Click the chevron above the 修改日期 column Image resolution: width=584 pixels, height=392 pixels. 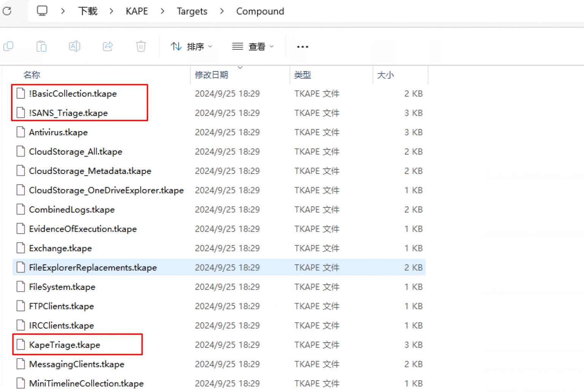[x=240, y=67]
